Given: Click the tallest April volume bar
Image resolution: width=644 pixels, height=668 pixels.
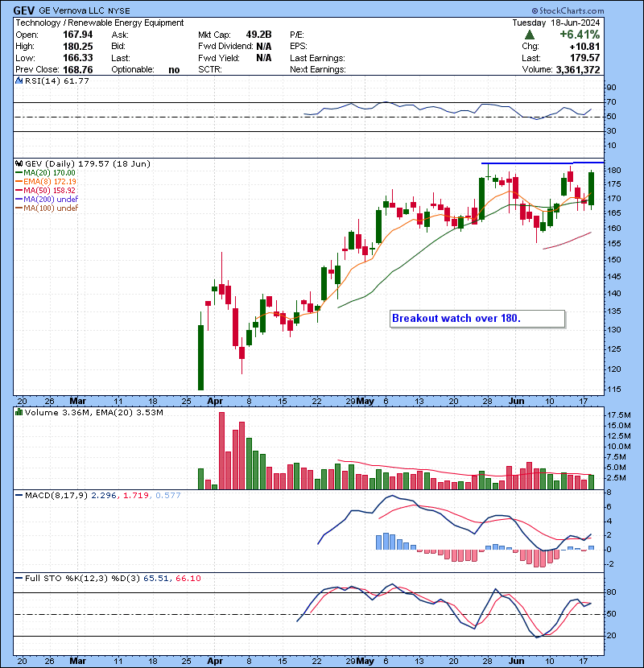Looking at the screenshot, I should click(221, 451).
